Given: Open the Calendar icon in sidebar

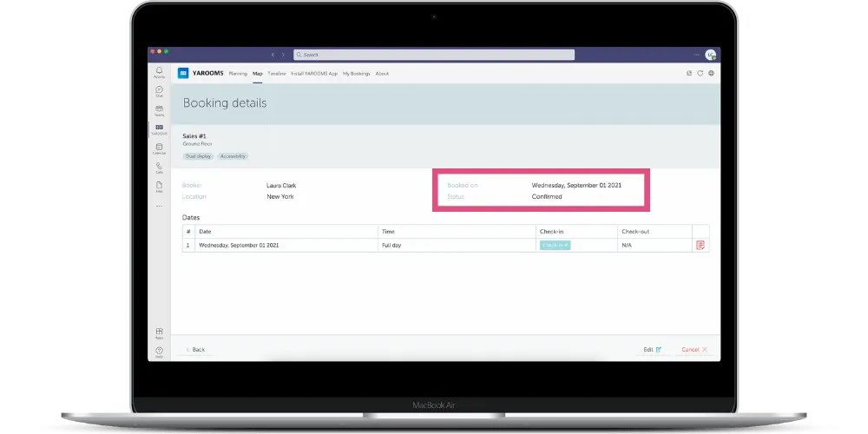Looking at the screenshot, I should [159, 148].
